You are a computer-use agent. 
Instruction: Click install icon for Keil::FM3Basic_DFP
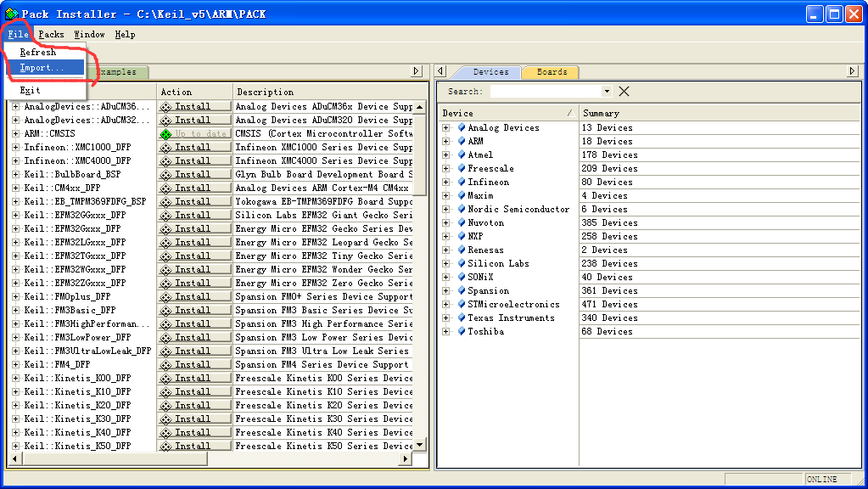click(165, 310)
